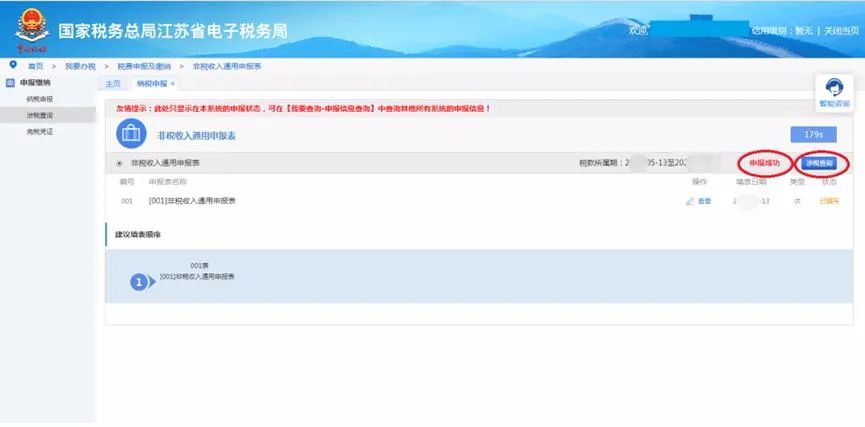Select the 非税收入通用申报表 radio button

click(119, 163)
